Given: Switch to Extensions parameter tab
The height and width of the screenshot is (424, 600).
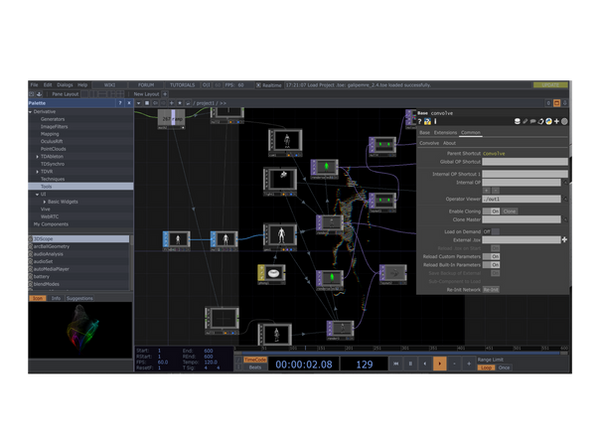Looking at the screenshot, I should pos(445,132).
